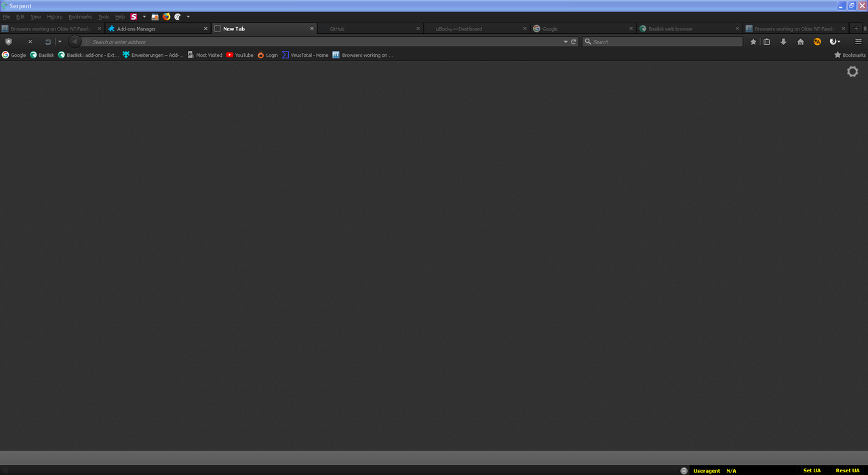Switch to the GitHub tab
This screenshot has width=868, height=475.
370,29
